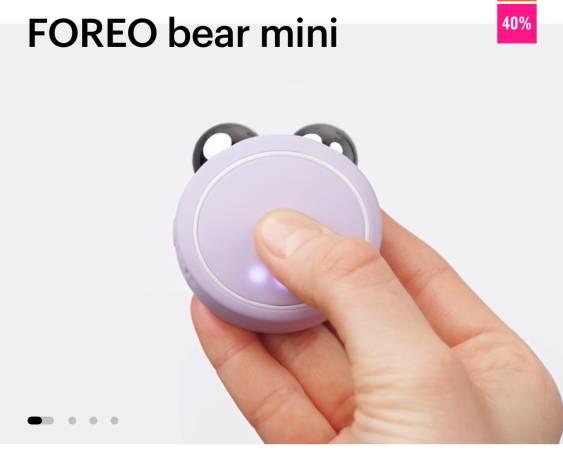Click the orange strip above 40% badge
563x460 pixels.
click(517, 1)
